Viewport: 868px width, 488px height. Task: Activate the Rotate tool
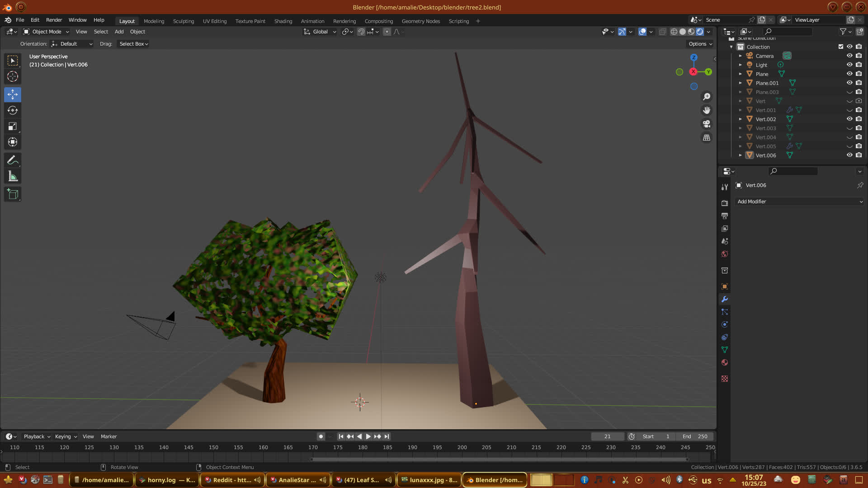(x=13, y=110)
